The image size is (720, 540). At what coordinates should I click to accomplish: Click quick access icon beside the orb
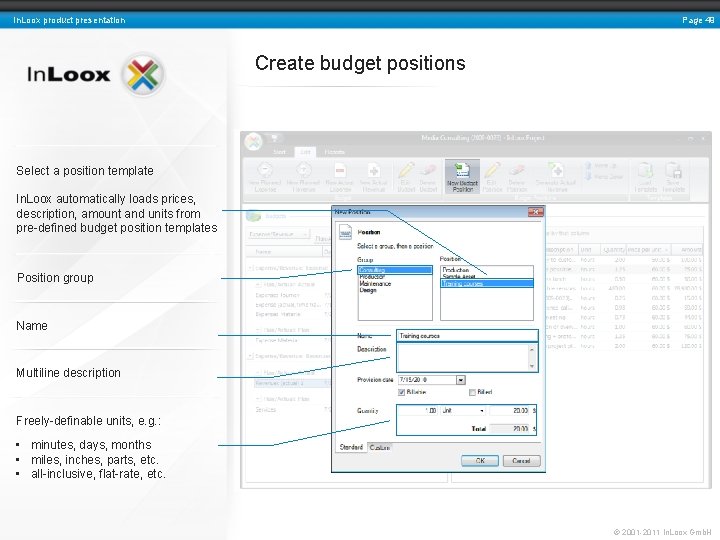pos(275,138)
